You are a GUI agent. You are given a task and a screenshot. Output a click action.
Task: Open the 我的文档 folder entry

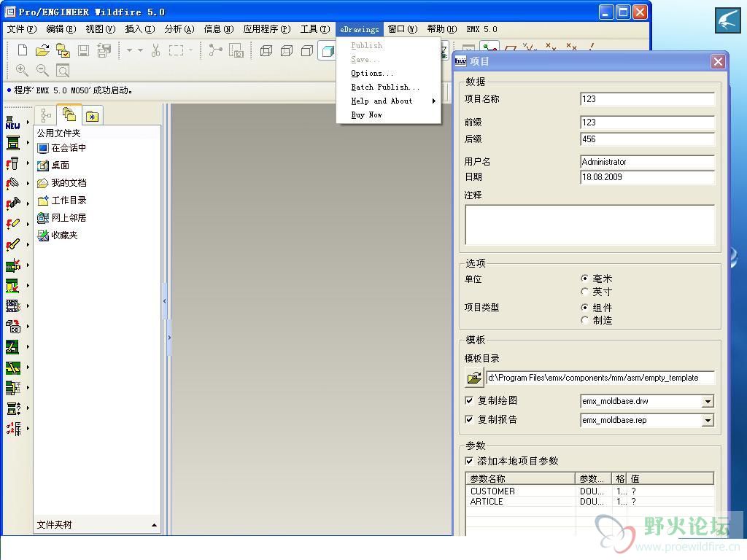62,183
